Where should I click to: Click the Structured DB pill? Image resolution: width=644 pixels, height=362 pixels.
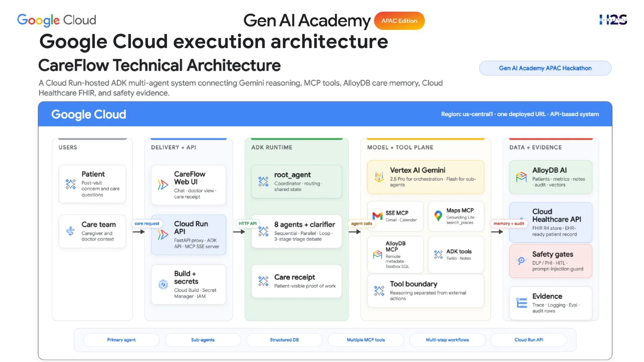(284, 340)
